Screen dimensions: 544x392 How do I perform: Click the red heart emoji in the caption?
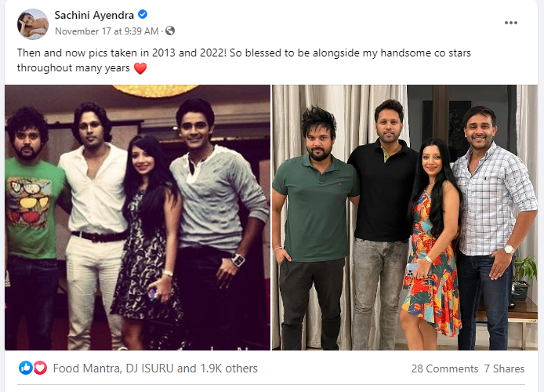(140, 68)
